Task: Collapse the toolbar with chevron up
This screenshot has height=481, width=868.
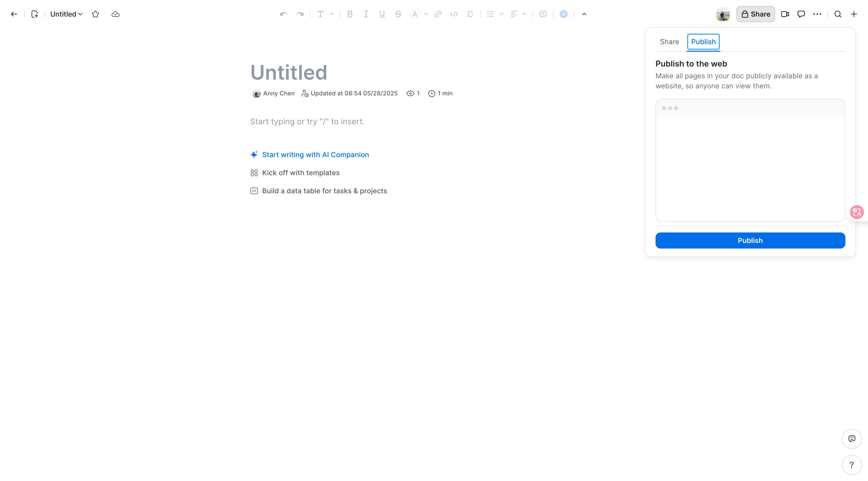Action: pyautogui.click(x=584, y=14)
